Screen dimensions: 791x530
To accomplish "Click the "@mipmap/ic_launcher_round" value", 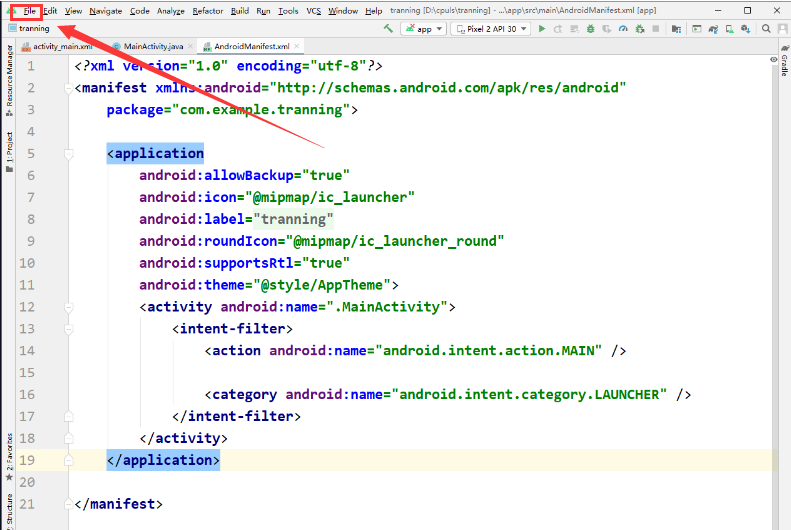I will coord(395,241).
